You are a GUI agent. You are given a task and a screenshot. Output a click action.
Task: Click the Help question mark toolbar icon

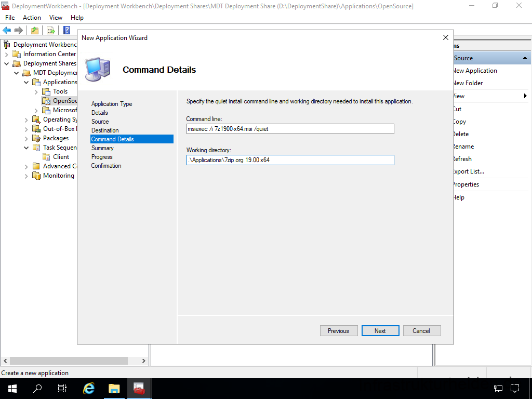(x=67, y=30)
